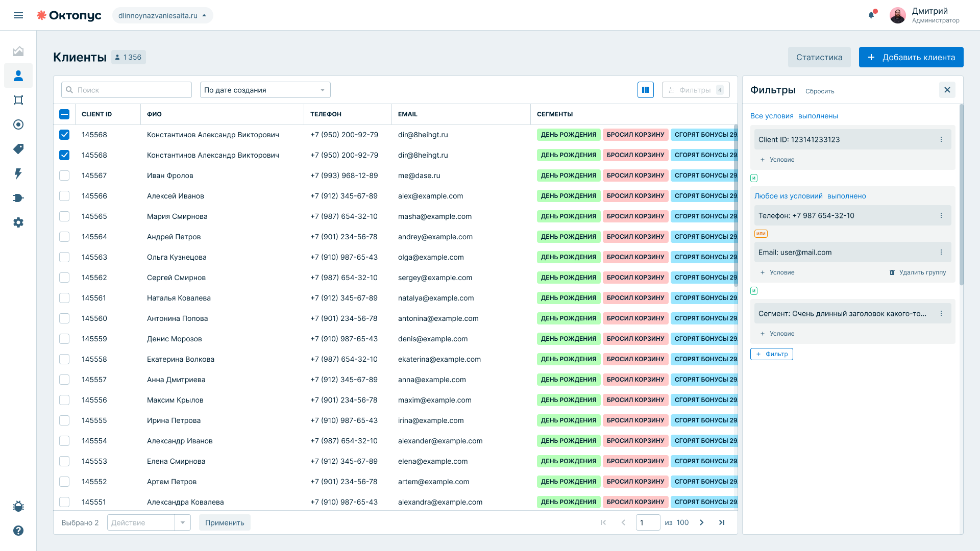Click the Поиск search field
Screen dimensions: 980x551
click(x=127, y=90)
